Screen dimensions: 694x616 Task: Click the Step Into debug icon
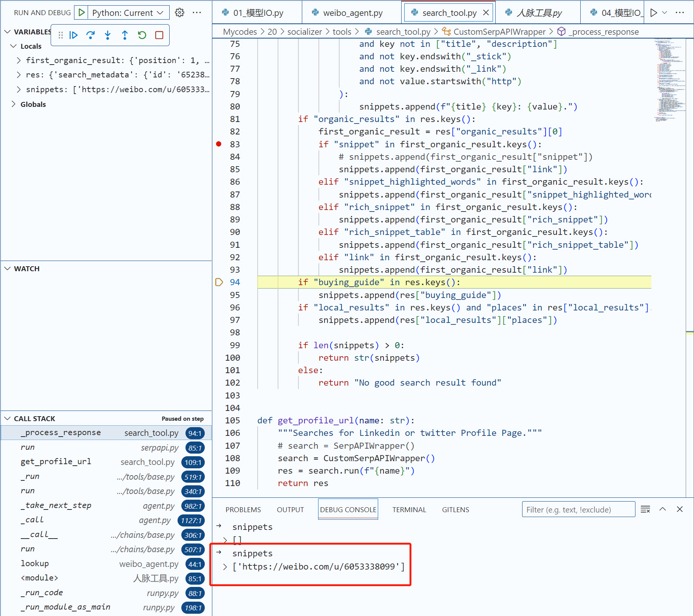tap(108, 35)
